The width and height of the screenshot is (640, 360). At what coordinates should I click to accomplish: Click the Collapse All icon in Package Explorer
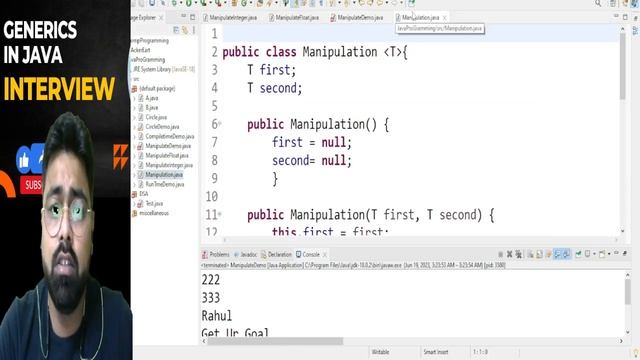click(x=176, y=30)
